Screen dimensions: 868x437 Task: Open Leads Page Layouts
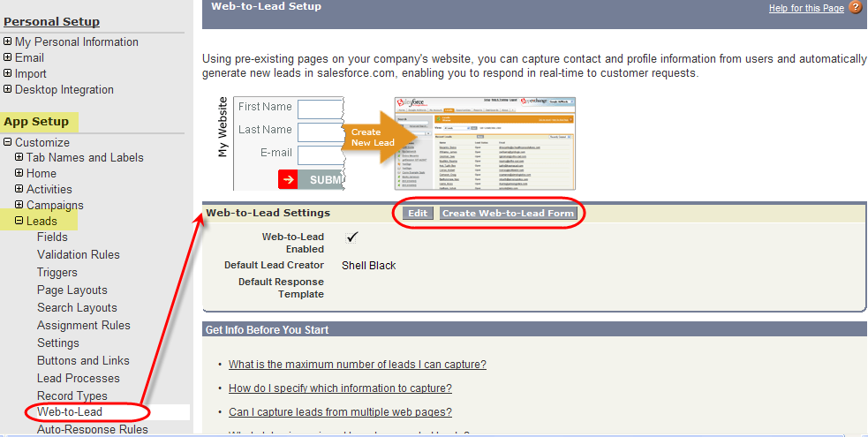[72, 290]
